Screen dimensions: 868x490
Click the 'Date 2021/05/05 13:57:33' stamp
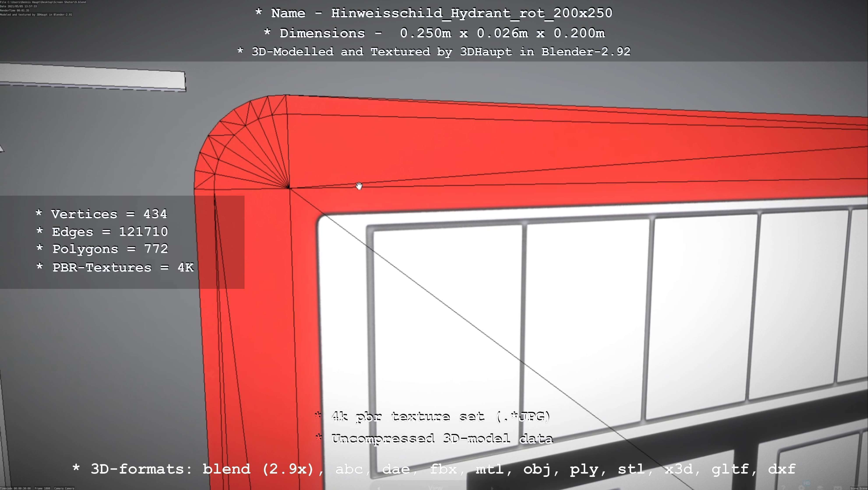pyautogui.click(x=19, y=6)
